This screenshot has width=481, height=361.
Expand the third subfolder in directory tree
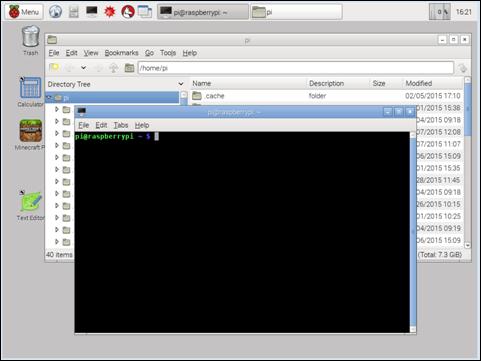click(57, 133)
